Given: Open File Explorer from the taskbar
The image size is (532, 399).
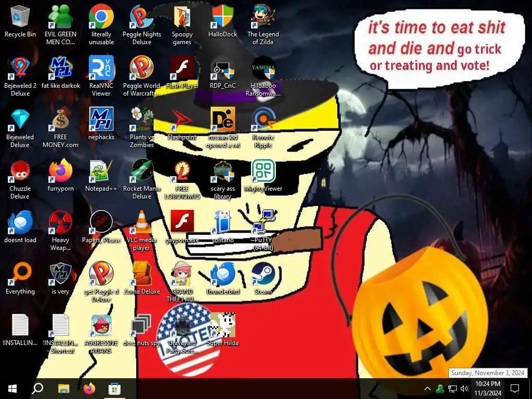Looking at the screenshot, I should (x=63, y=389).
